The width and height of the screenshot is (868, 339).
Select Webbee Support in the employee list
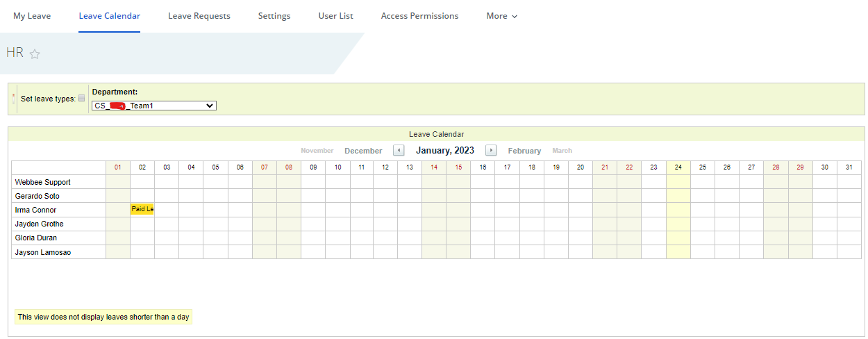(x=43, y=182)
